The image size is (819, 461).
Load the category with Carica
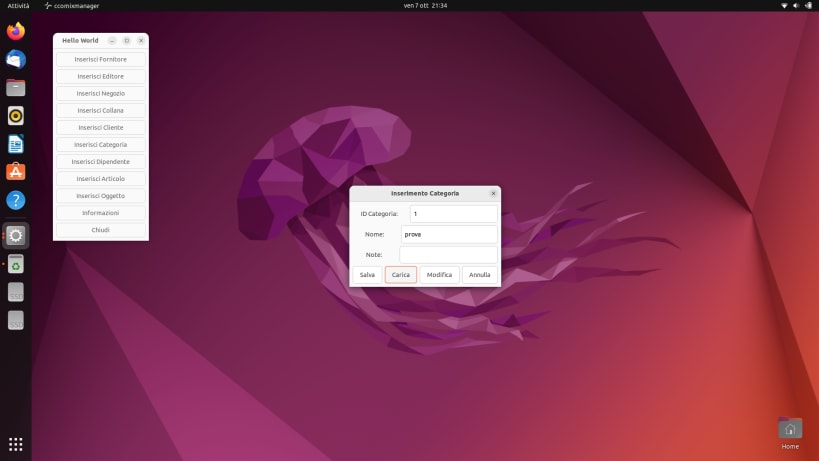401,275
